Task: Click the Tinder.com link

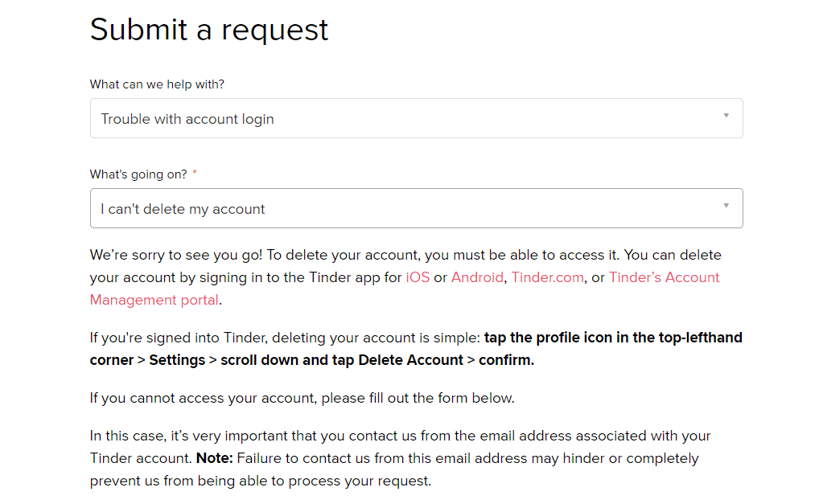Action: [547, 277]
